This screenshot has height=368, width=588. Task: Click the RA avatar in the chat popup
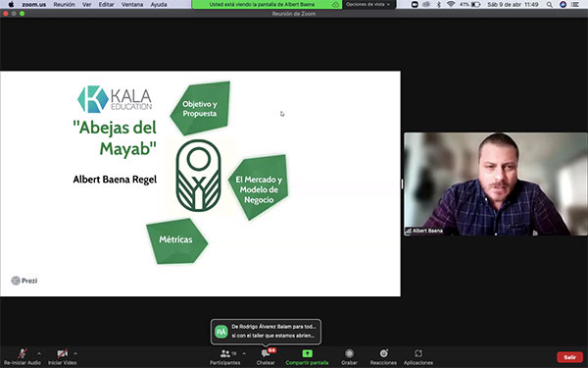coord(221,332)
